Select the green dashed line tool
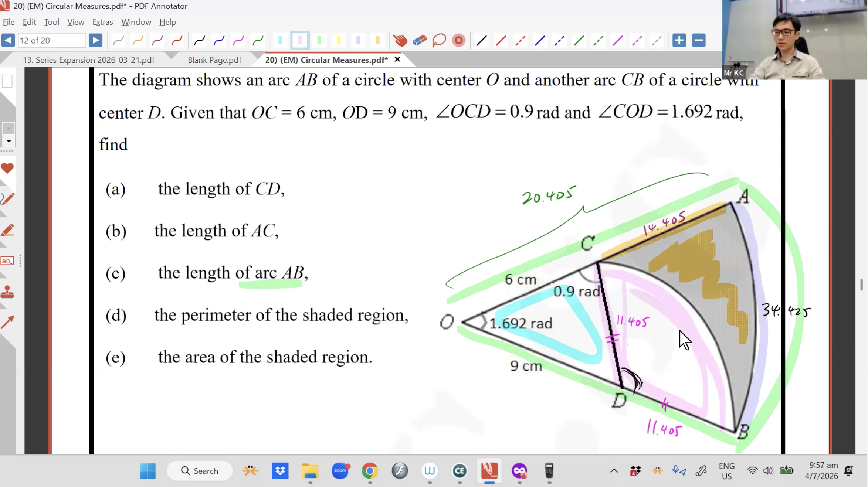 598,40
